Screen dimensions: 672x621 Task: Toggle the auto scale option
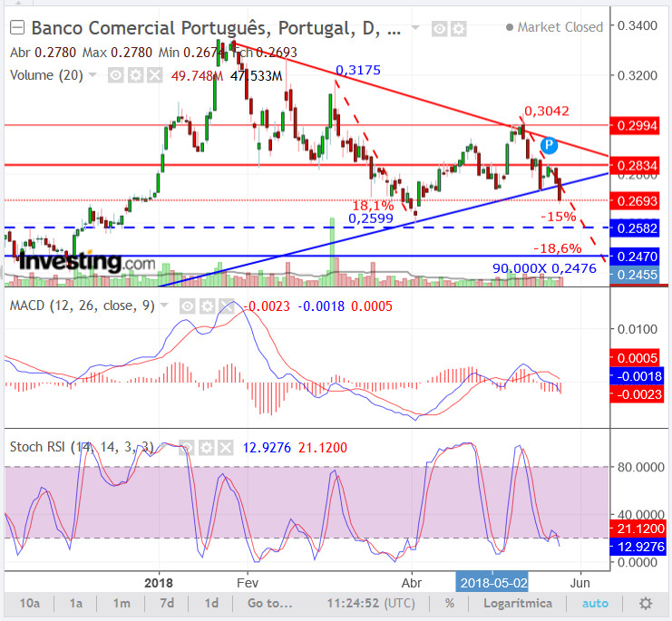coord(595,604)
